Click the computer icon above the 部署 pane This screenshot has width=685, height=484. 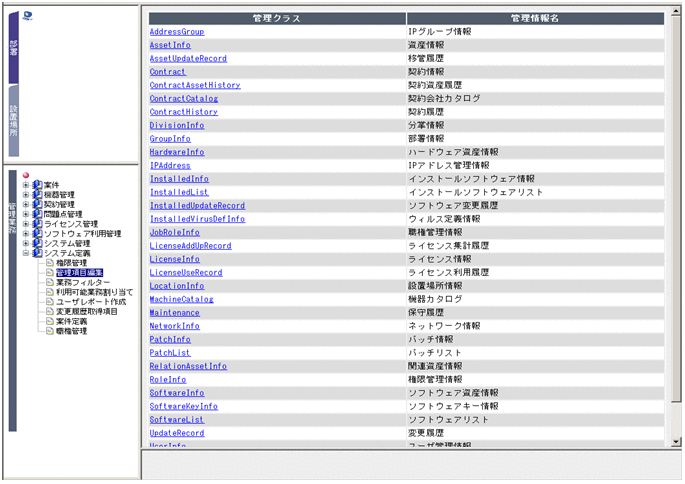(27, 16)
